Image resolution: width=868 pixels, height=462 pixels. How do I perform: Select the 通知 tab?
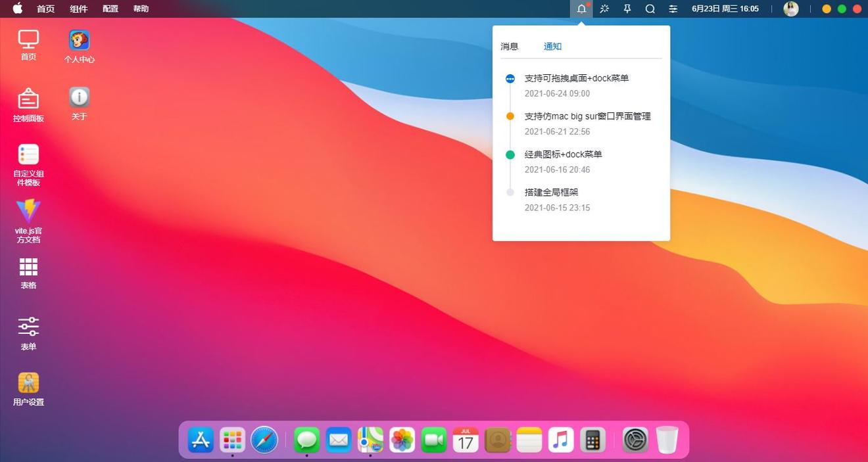[552, 46]
